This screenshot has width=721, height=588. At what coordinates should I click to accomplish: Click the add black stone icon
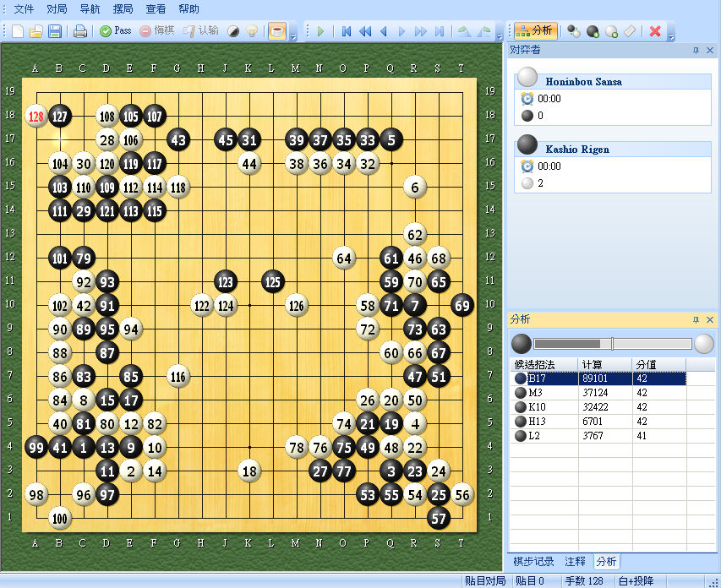[x=593, y=31]
